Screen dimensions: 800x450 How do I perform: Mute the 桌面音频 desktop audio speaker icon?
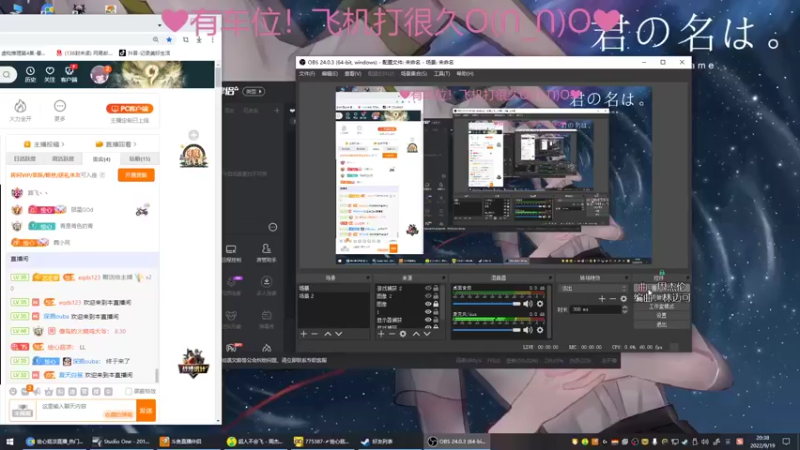pos(528,304)
